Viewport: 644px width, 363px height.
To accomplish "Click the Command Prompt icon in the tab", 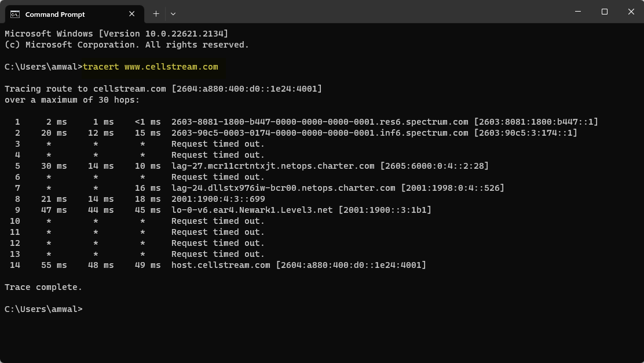I will pos(15,14).
